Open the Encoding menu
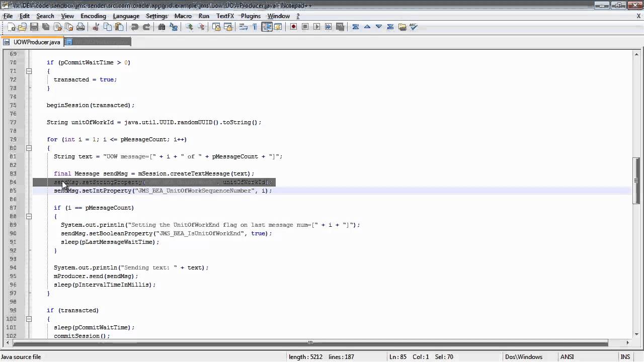644x362 pixels. (x=93, y=16)
